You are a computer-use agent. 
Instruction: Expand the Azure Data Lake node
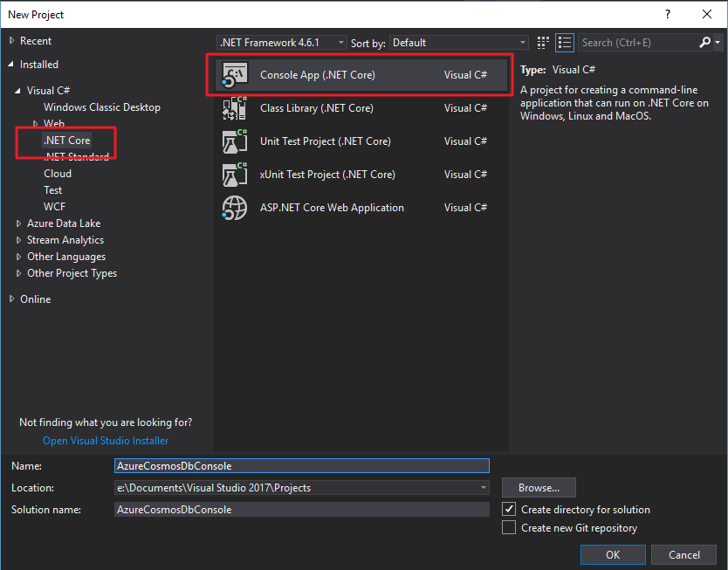18,223
